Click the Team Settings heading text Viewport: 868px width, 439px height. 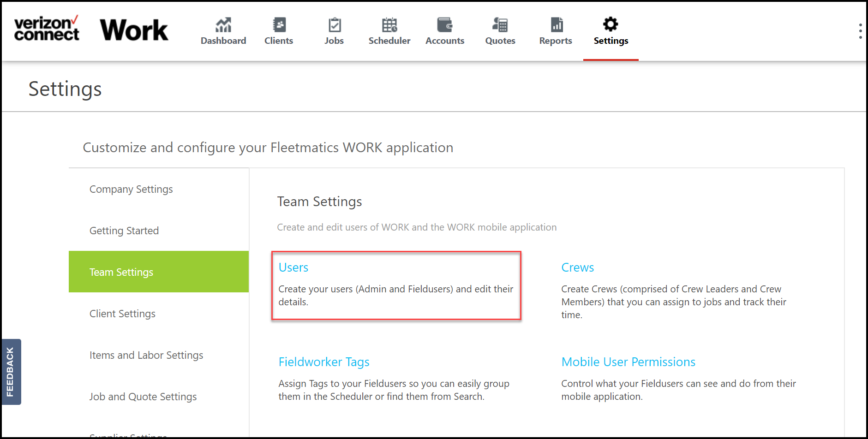click(319, 202)
